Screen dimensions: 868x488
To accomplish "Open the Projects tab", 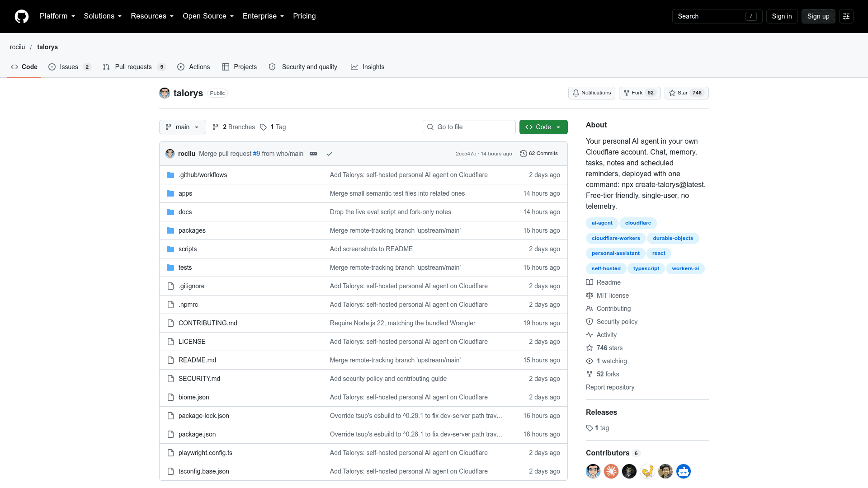I will pyautogui.click(x=239, y=67).
